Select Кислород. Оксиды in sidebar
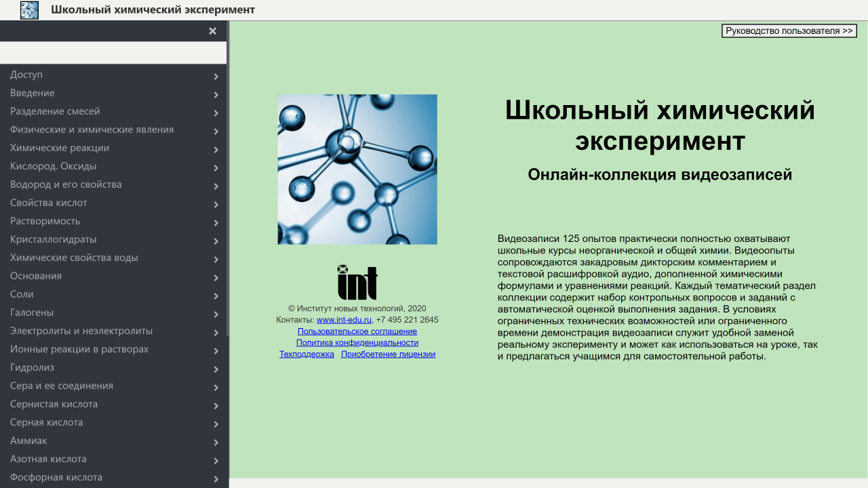868x488 pixels. [54, 166]
